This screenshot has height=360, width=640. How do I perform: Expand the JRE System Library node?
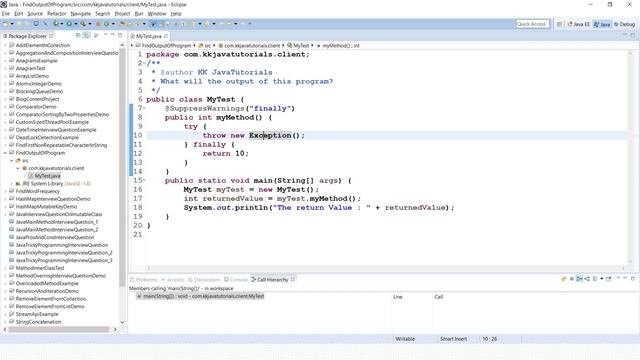tap(11, 184)
